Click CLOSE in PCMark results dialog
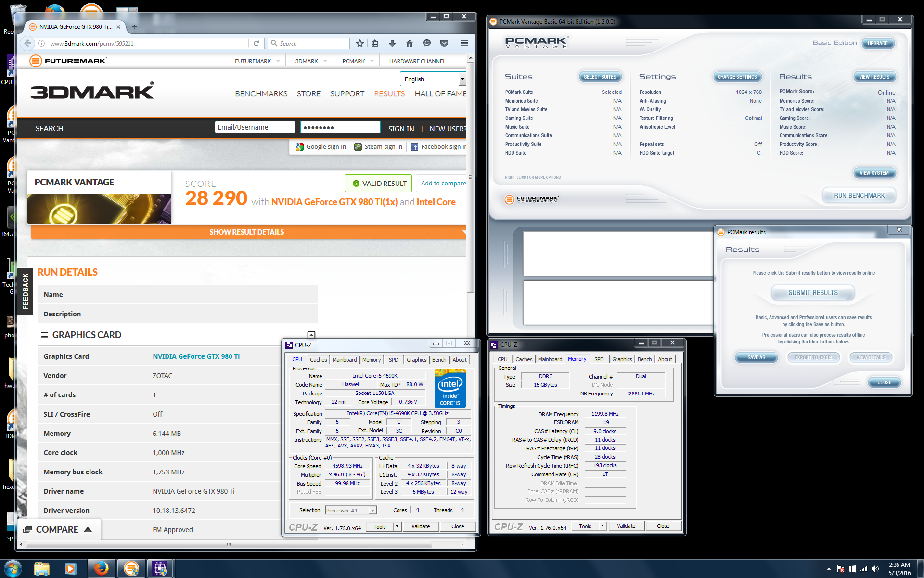924x578 pixels. click(884, 382)
